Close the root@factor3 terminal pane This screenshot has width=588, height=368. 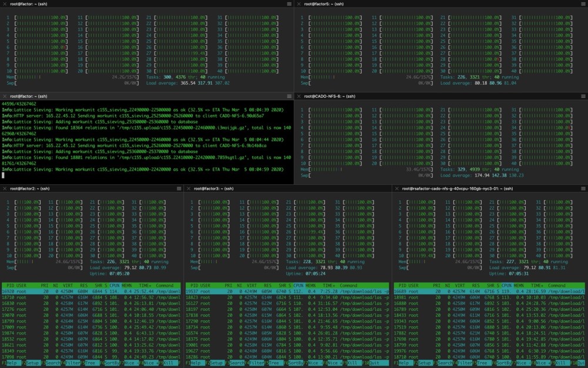click(x=189, y=188)
